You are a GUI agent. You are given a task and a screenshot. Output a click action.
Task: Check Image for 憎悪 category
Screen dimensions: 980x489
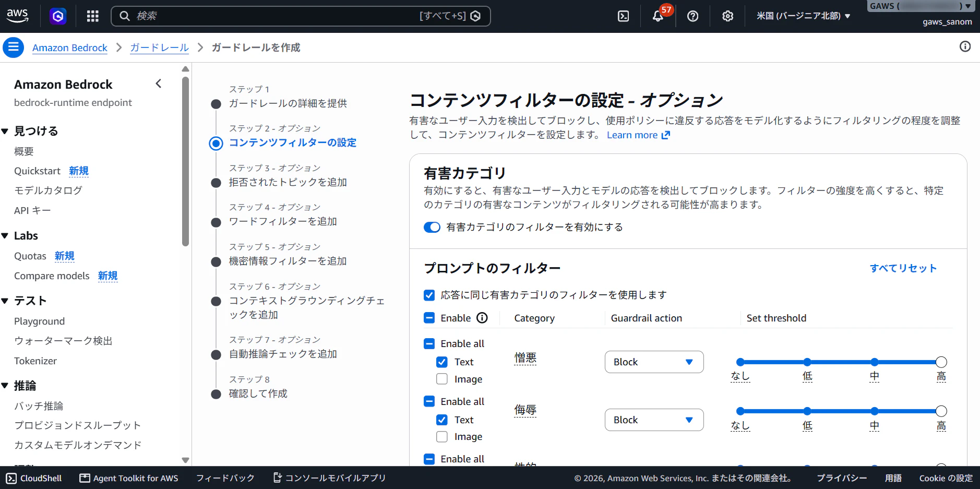click(x=441, y=379)
